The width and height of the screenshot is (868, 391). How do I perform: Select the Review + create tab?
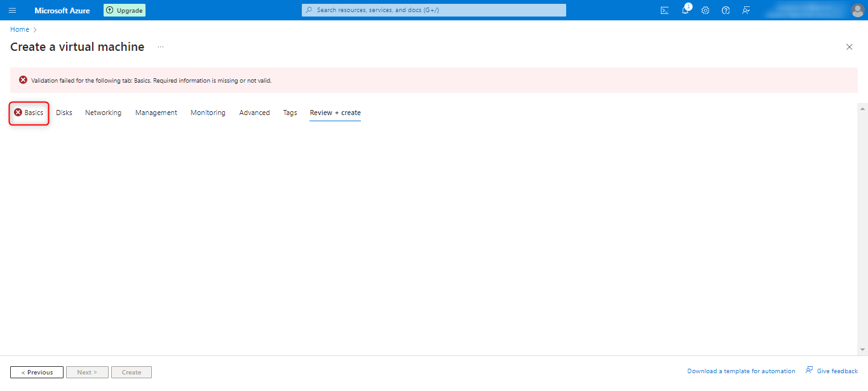point(335,113)
